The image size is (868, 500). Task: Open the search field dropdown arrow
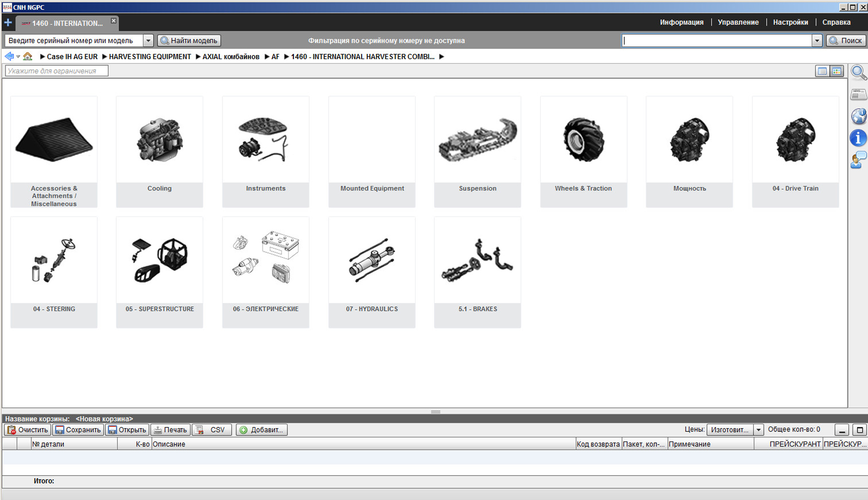point(817,41)
